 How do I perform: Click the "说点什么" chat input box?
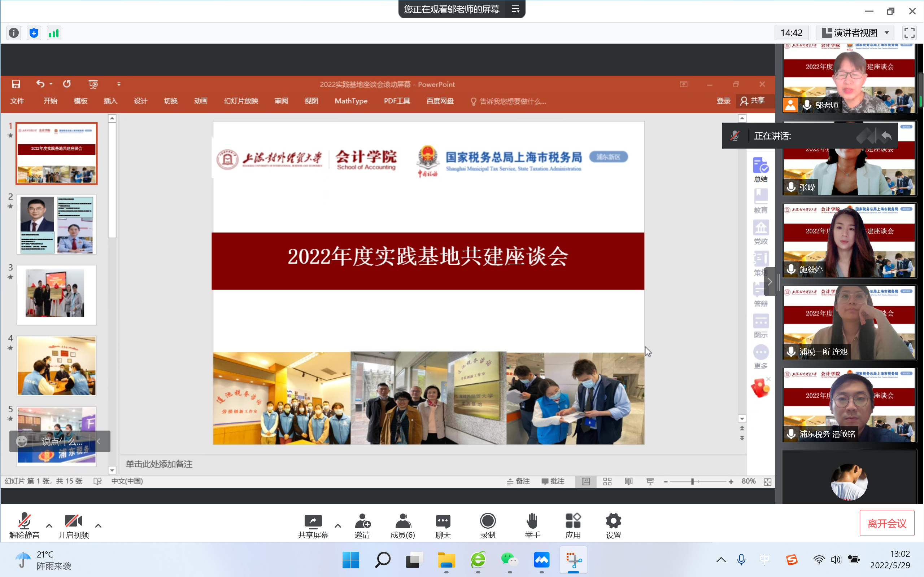tap(61, 441)
